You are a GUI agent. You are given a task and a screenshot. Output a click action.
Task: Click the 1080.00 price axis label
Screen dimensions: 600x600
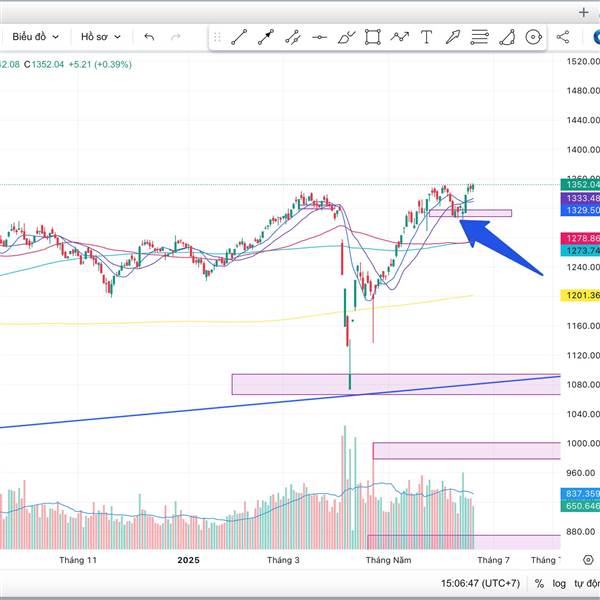click(x=583, y=385)
